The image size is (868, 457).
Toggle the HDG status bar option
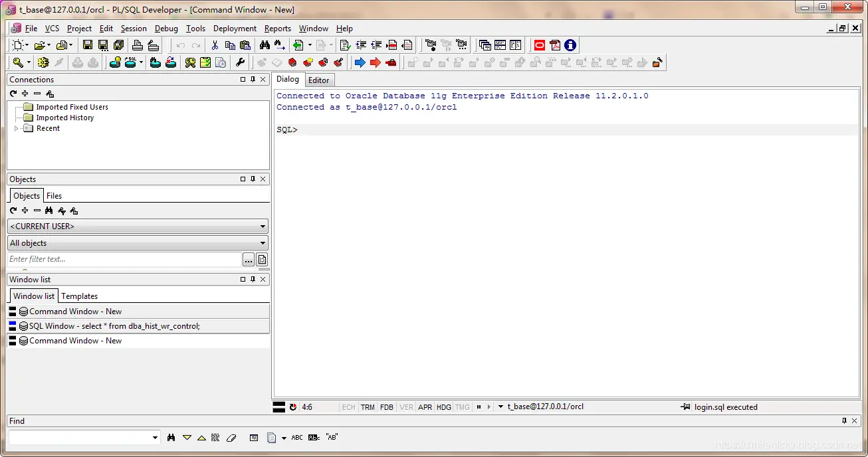[444, 407]
